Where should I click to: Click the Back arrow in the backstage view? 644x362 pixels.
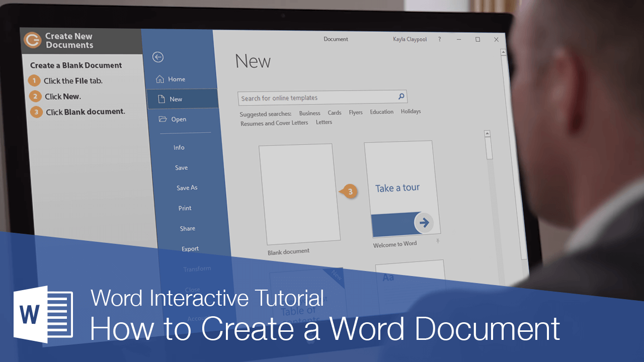click(x=158, y=57)
